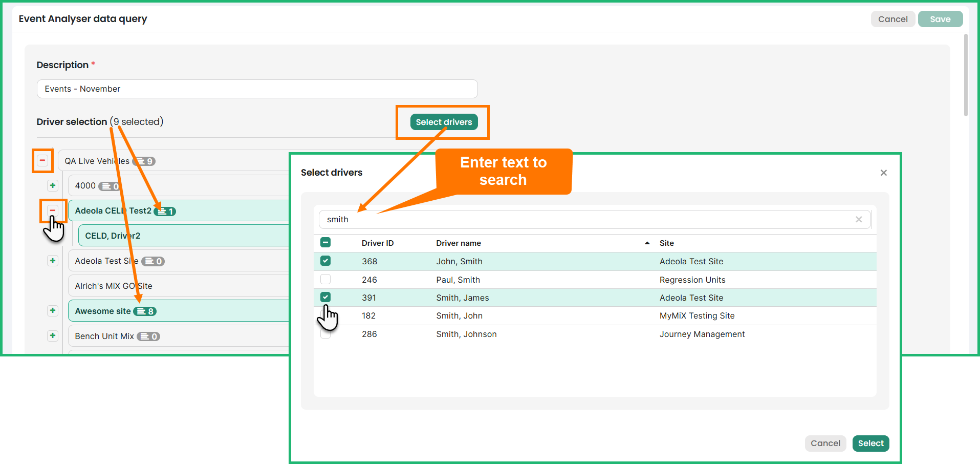Close the Select drivers dialog
980x464 pixels.
(x=883, y=173)
